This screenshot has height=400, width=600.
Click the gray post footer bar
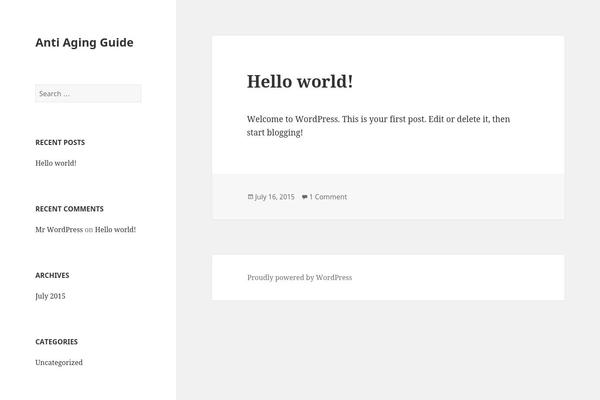pyautogui.click(x=388, y=196)
